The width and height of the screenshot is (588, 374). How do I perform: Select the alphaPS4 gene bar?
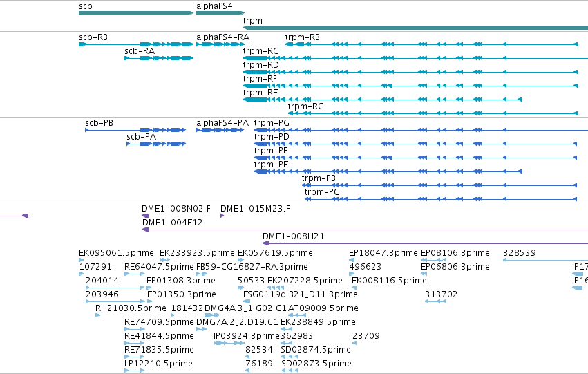coord(220,13)
